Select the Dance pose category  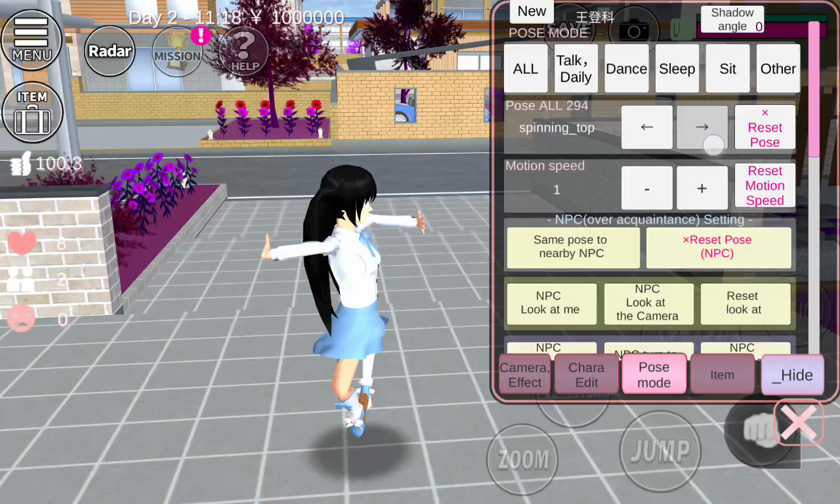click(x=626, y=69)
